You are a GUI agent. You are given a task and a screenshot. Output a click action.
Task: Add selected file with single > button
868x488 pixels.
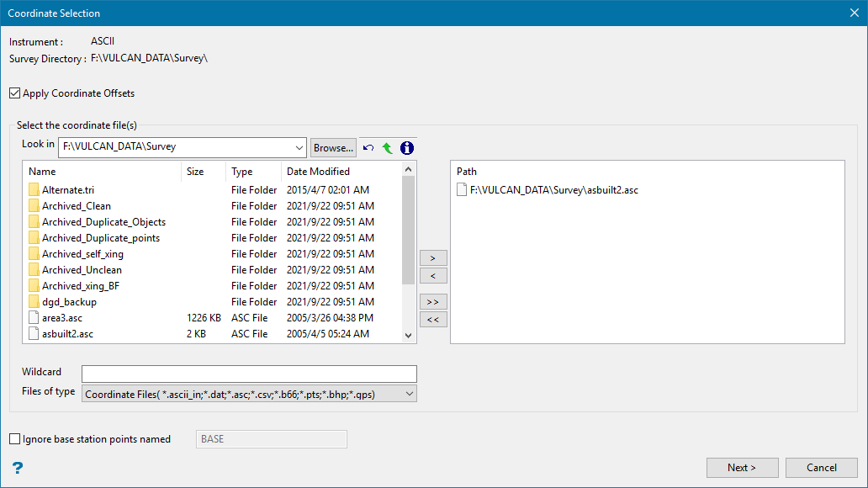click(x=433, y=257)
